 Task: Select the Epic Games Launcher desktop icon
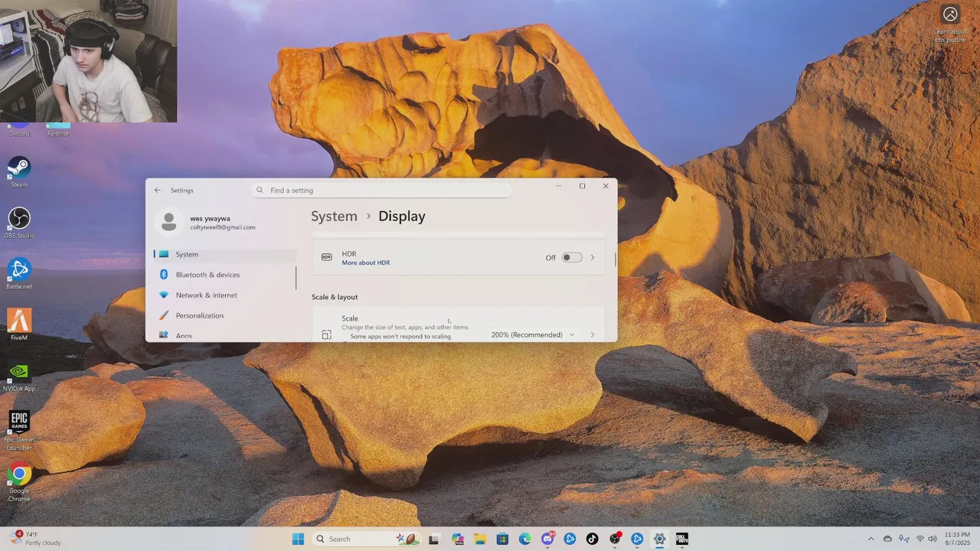[19, 431]
